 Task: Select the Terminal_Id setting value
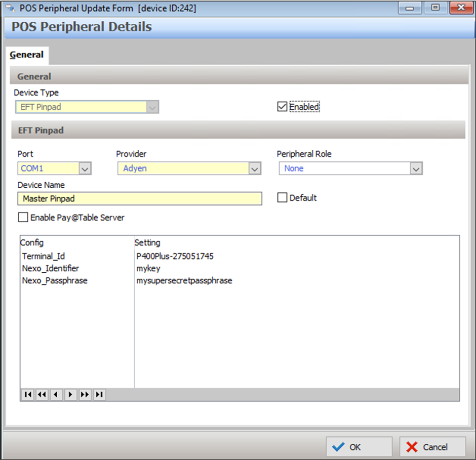coord(175,256)
